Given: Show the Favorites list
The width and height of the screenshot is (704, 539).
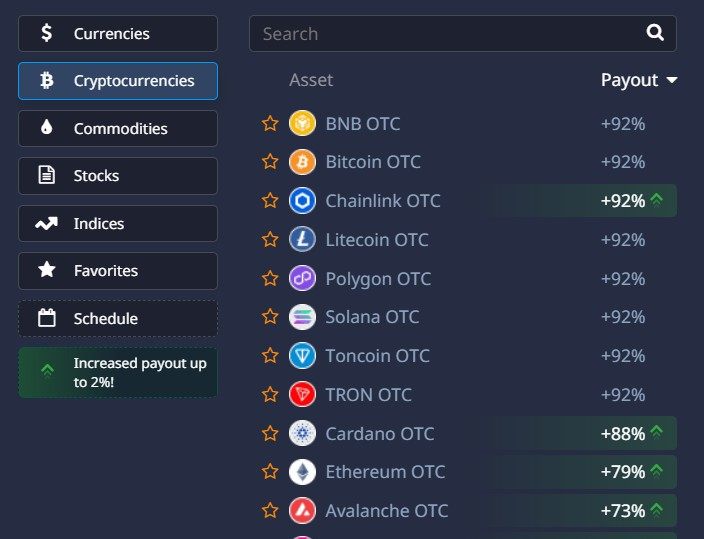Looking at the screenshot, I should [x=118, y=271].
